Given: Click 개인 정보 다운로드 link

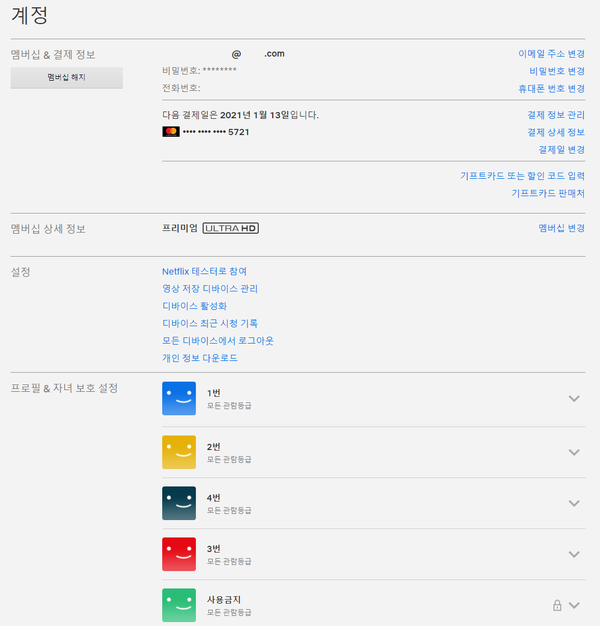Looking at the screenshot, I should (200, 358).
